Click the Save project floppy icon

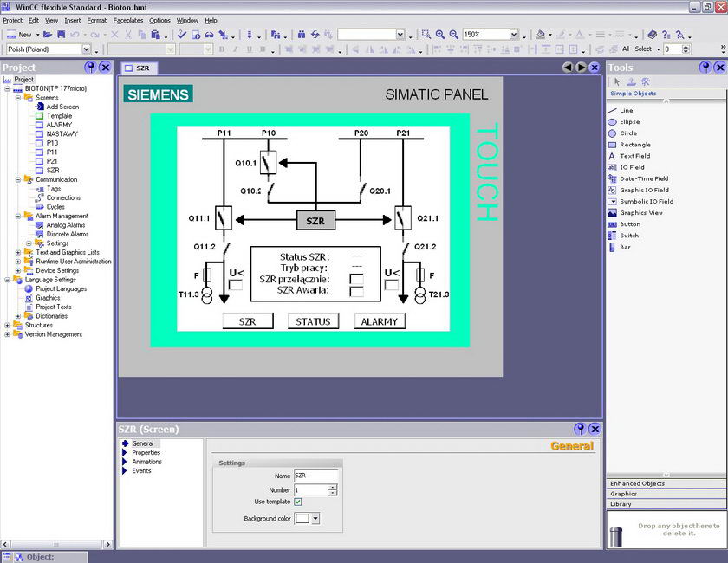(x=62, y=35)
